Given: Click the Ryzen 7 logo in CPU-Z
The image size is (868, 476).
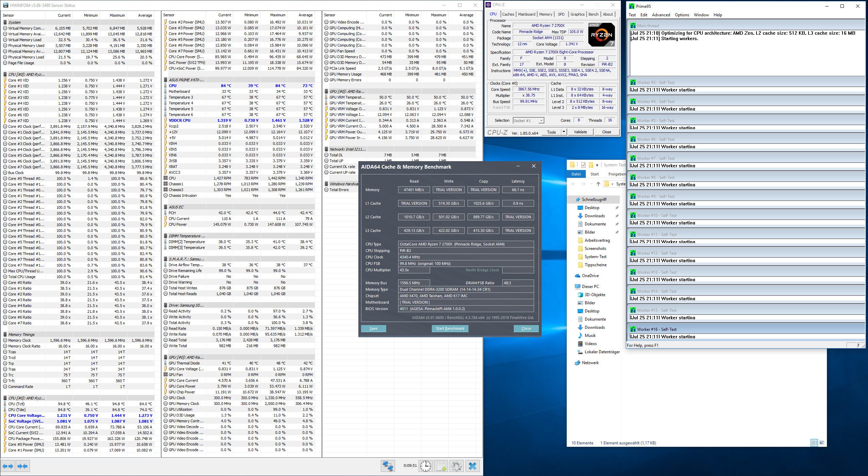Looking at the screenshot, I should coord(601,35).
